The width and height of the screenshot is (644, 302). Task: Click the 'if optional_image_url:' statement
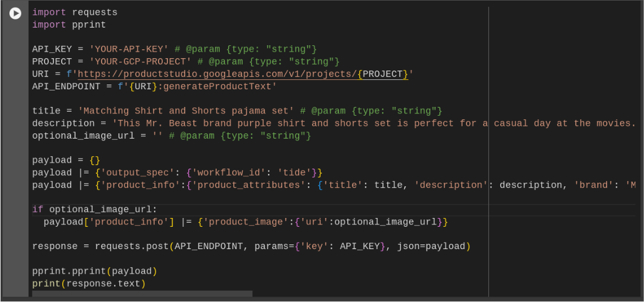tap(95, 210)
